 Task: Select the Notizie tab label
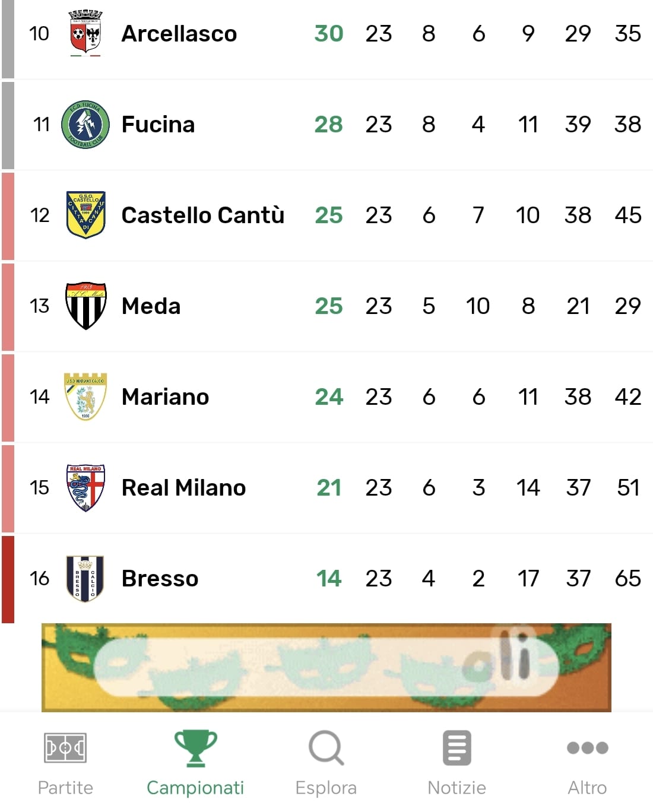[457, 788]
